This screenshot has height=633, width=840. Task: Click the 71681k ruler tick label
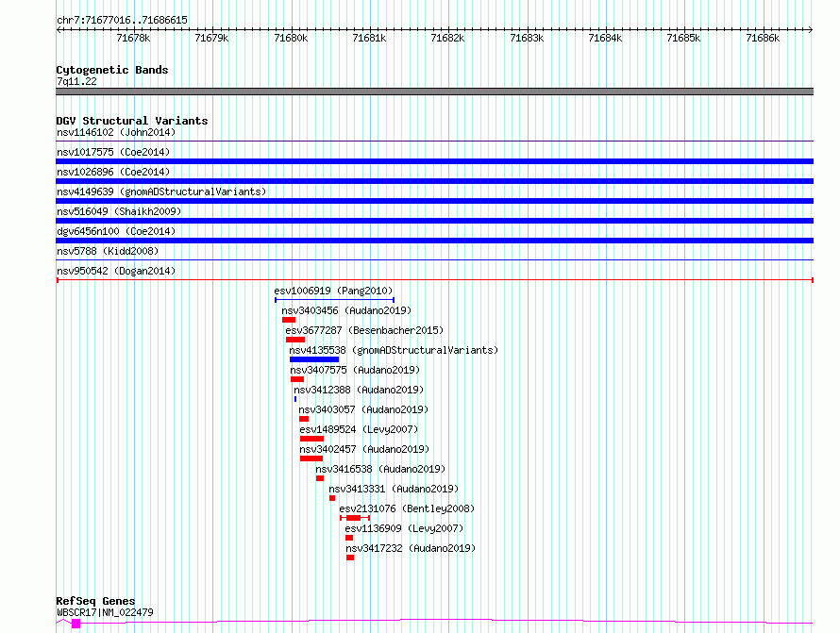click(369, 38)
